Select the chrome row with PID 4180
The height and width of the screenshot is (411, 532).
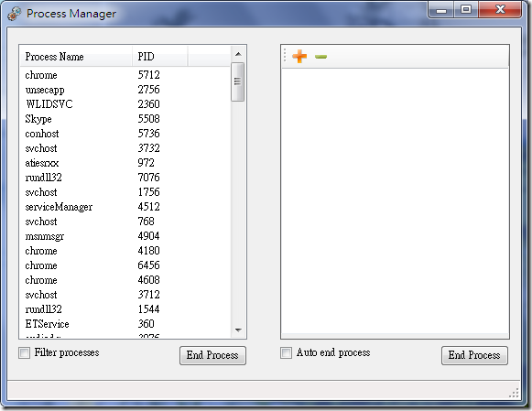click(x=125, y=251)
